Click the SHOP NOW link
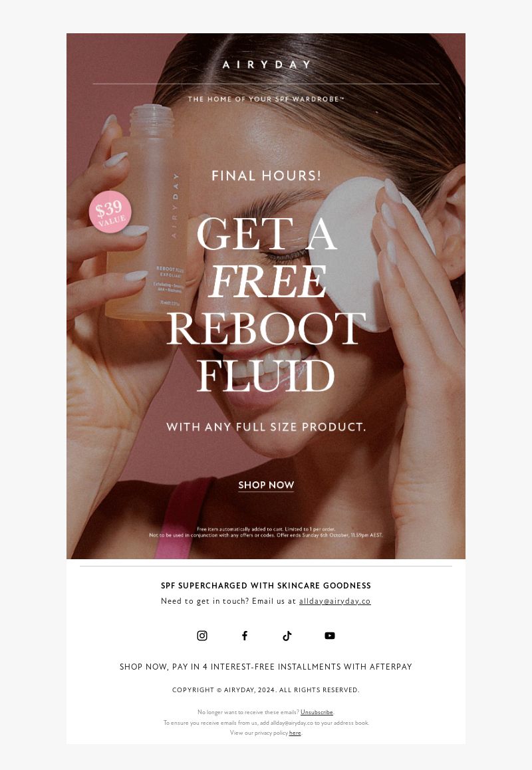Viewport: 532px width, 770px height. [266, 485]
